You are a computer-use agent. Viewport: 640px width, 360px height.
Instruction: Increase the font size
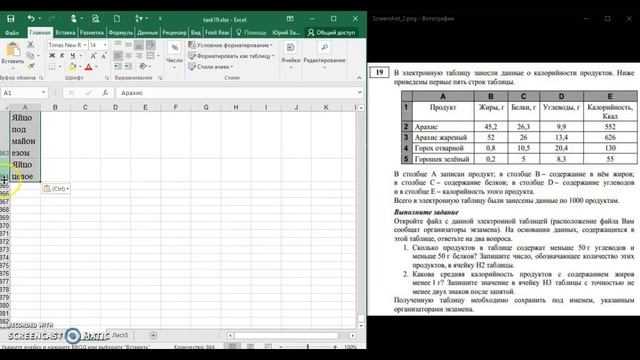pos(93,56)
